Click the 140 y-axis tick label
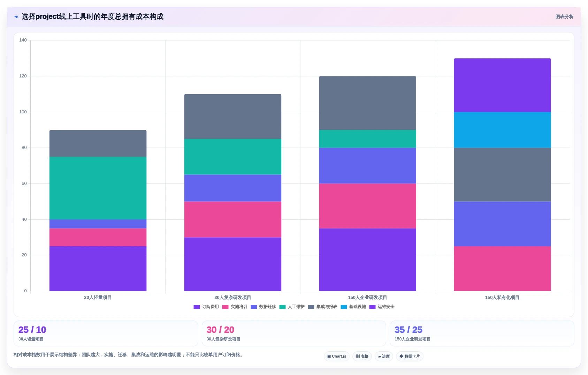Viewport: 588px width, 375px height. coord(23,40)
